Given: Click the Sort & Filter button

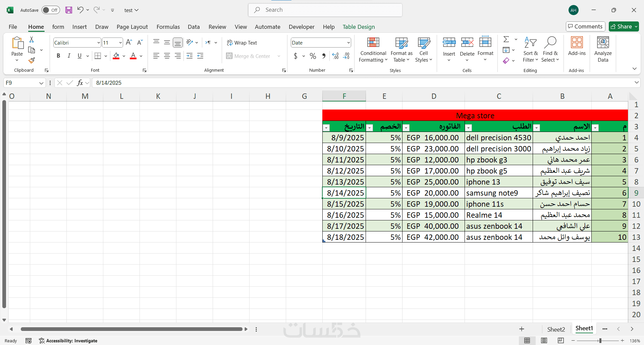Looking at the screenshot, I should 530,49.
